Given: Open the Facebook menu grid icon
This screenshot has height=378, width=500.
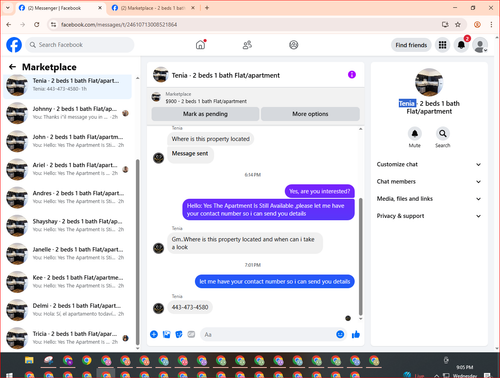Looking at the screenshot, I should coord(442,45).
